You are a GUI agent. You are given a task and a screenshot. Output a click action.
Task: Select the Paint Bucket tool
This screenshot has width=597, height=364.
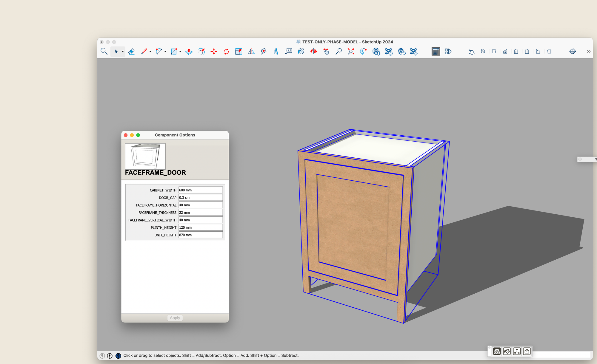click(301, 52)
